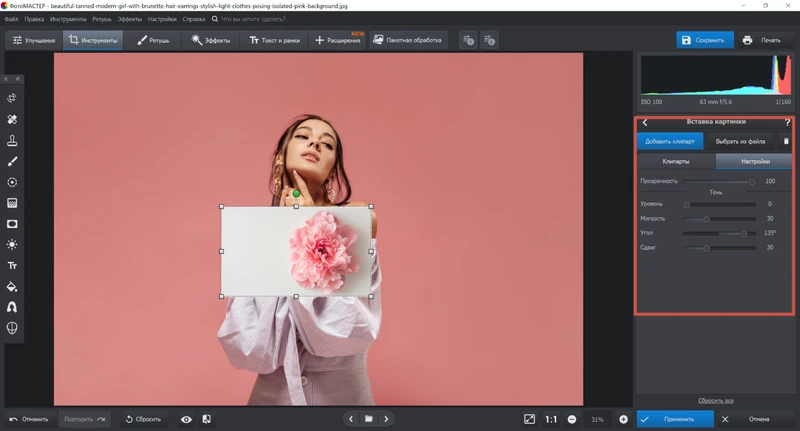Viewport: 800px width, 431px height.
Task: Redo with Повторить button
Action: (84, 419)
